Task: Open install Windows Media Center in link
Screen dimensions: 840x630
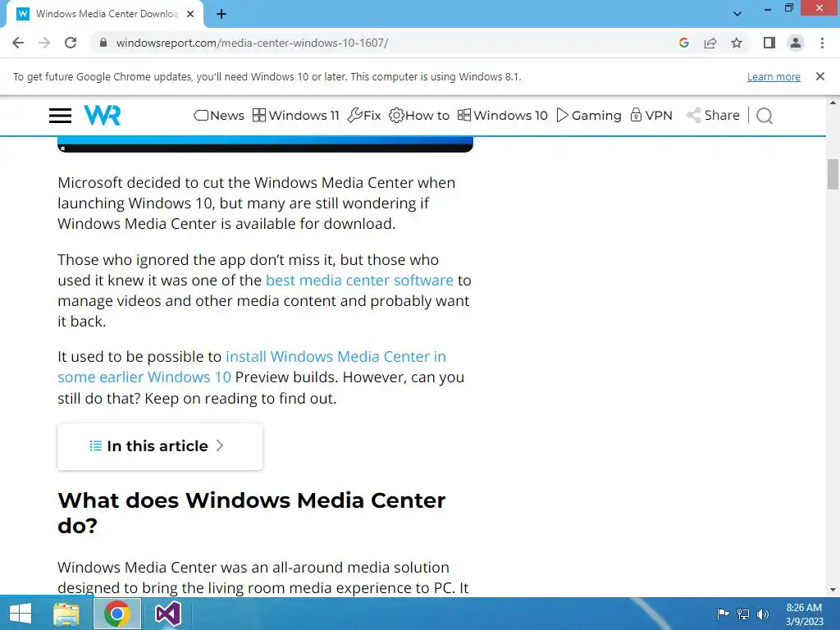Action: (x=336, y=357)
